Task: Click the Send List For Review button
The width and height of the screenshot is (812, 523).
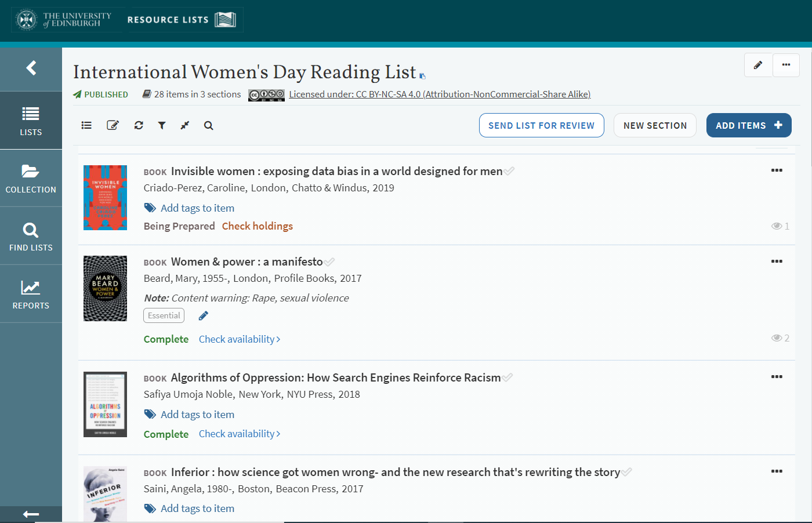Action: tap(541, 125)
